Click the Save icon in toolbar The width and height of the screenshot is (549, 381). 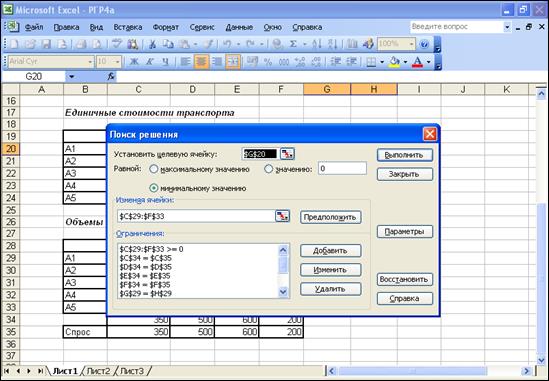pyautogui.click(x=46, y=44)
